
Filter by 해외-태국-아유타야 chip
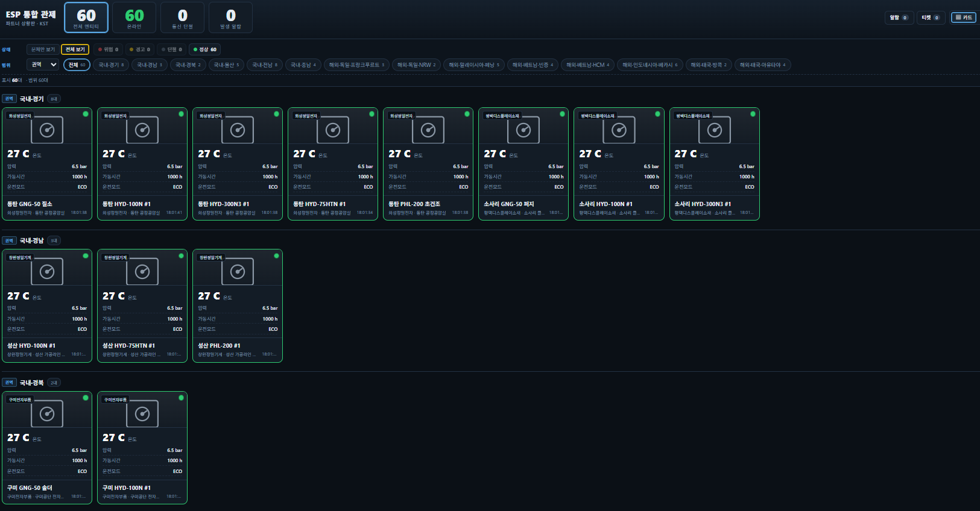point(763,64)
